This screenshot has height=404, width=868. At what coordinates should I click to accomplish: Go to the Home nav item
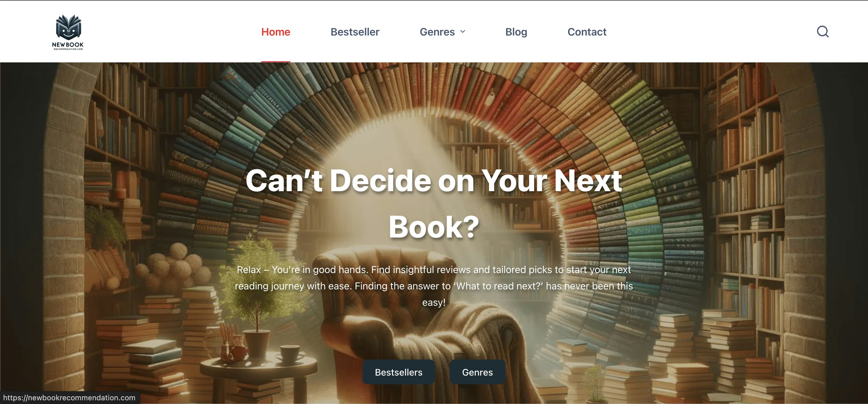pos(276,32)
